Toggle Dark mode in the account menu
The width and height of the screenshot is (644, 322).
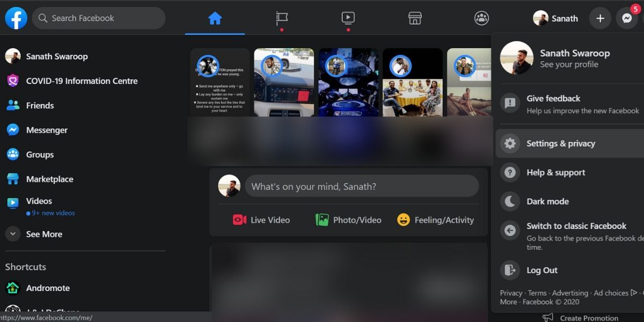tap(570, 201)
